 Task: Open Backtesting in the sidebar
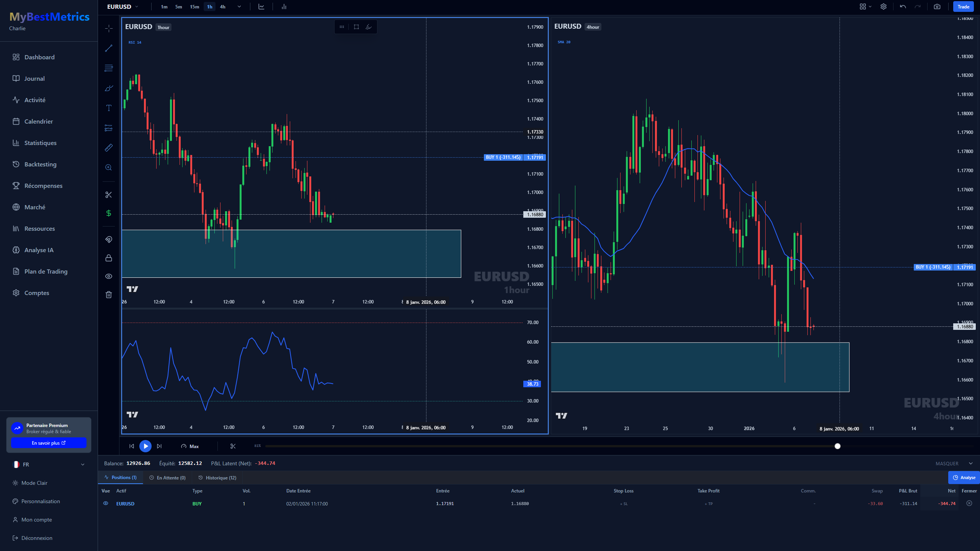click(40, 164)
